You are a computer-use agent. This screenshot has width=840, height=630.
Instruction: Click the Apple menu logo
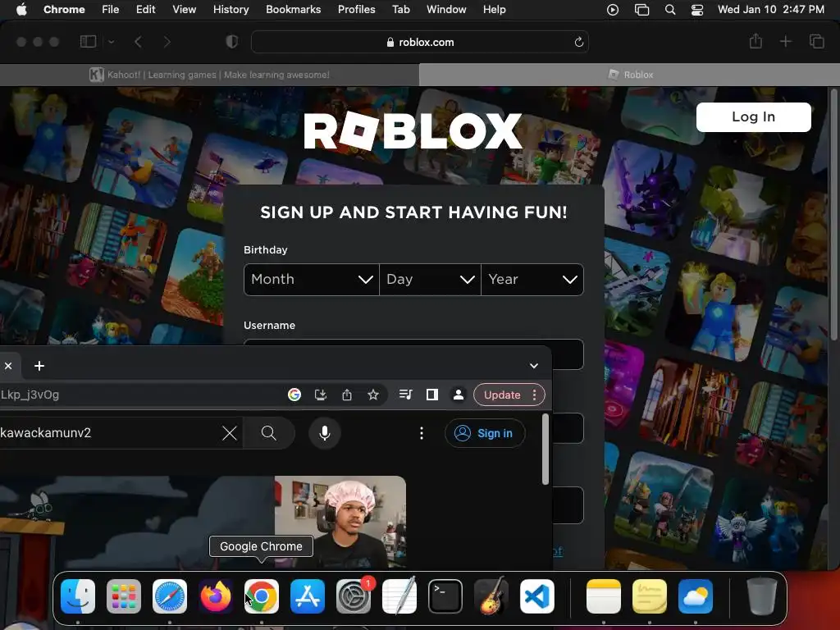(21, 10)
